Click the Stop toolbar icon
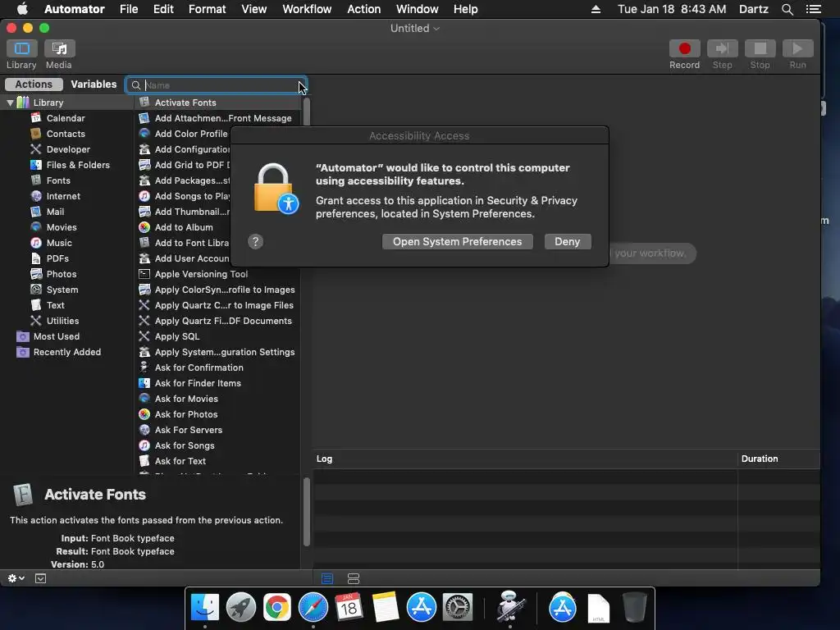840x630 pixels. tap(760, 48)
